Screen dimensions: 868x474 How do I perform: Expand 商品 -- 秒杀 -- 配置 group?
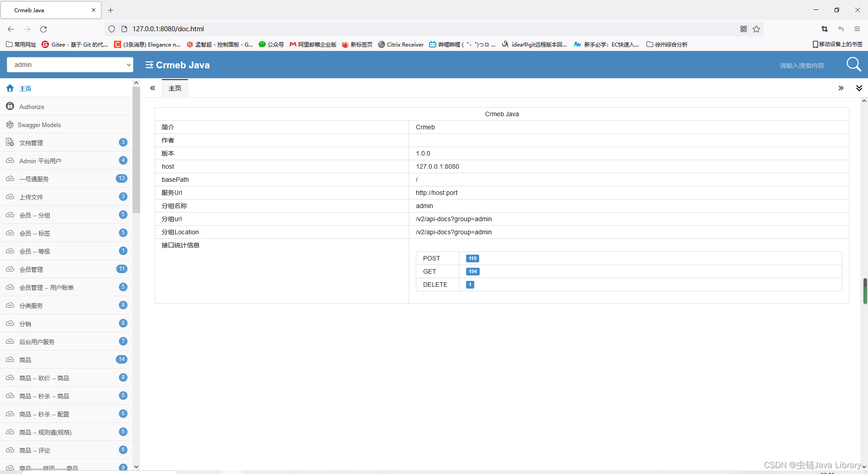66,414
